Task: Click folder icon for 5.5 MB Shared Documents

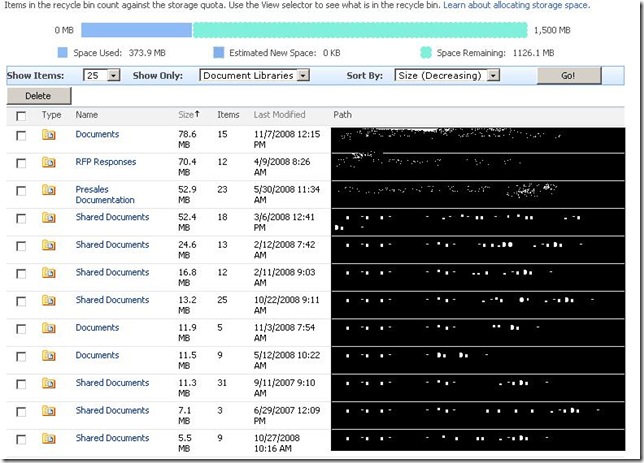Action: 48,438
